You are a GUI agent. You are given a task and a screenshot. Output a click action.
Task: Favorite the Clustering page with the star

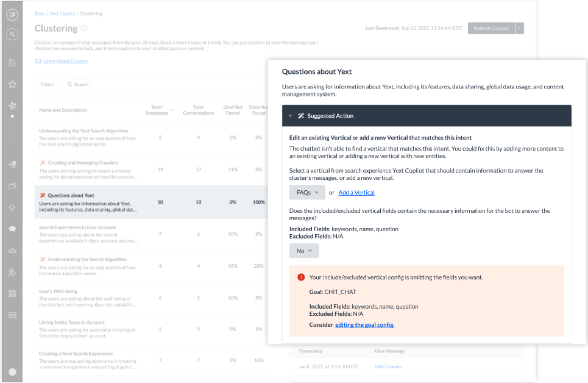coord(83,28)
